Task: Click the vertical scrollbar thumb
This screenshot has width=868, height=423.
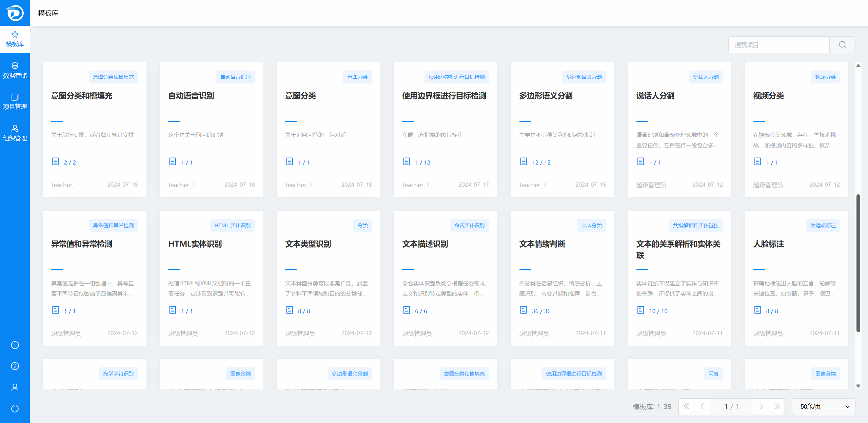Action: [x=858, y=263]
